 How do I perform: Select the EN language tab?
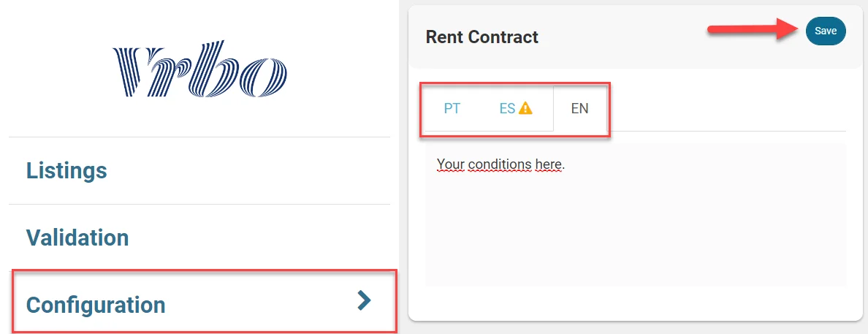[x=579, y=109]
